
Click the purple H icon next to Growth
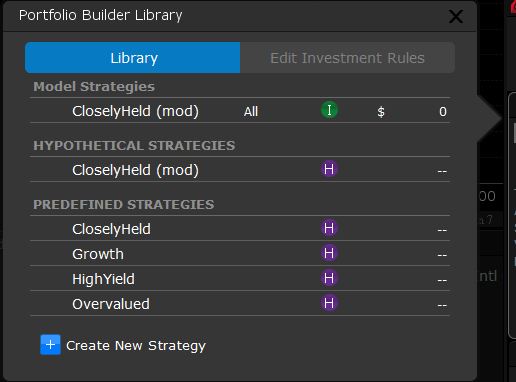coord(329,253)
